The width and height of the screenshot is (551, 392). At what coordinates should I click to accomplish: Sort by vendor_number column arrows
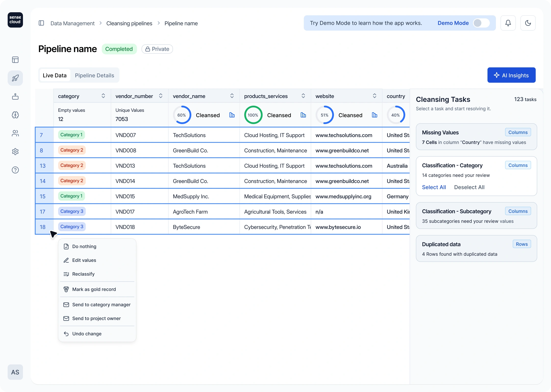161,96
